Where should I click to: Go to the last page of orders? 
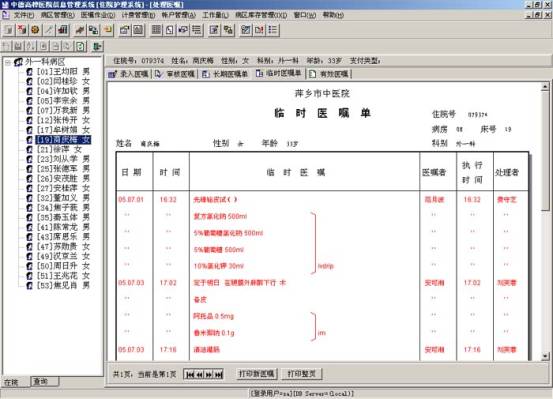tap(219, 375)
